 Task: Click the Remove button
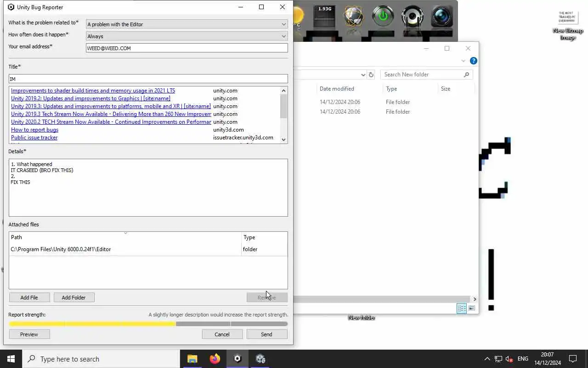click(x=267, y=298)
